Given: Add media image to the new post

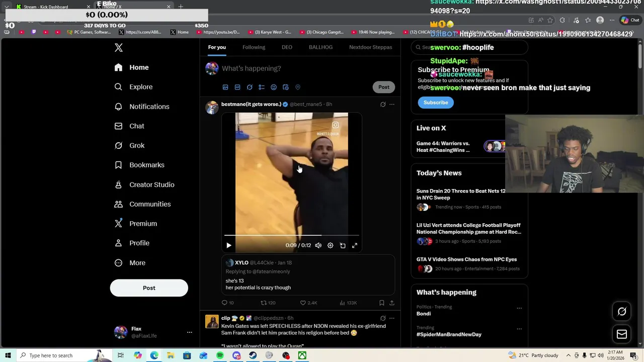Looking at the screenshot, I should [225, 87].
